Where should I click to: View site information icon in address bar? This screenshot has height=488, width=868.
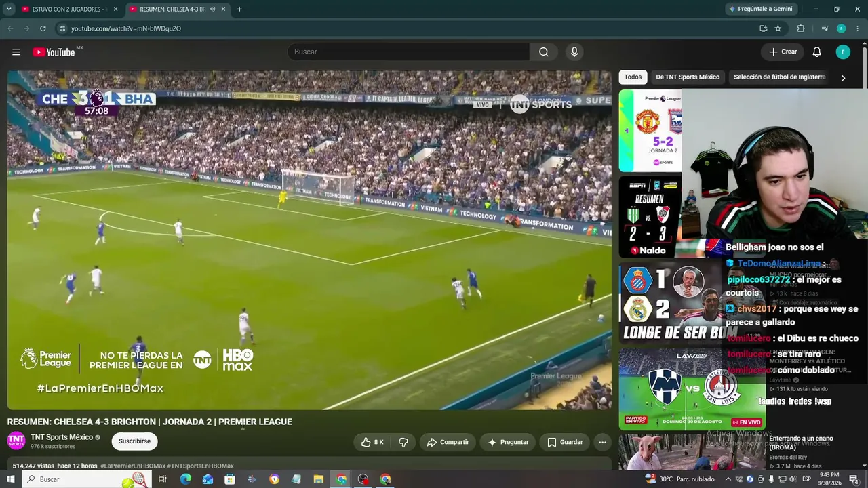[62, 28]
